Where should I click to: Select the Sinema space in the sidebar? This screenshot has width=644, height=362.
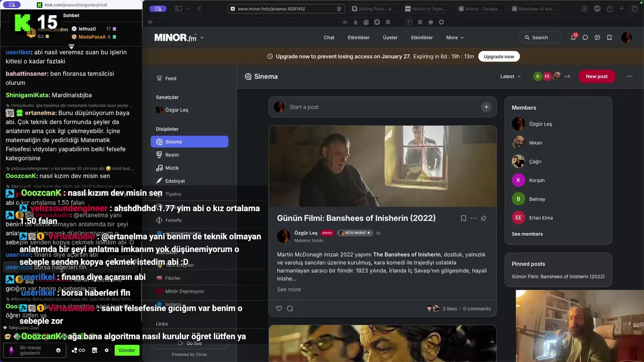click(x=189, y=142)
